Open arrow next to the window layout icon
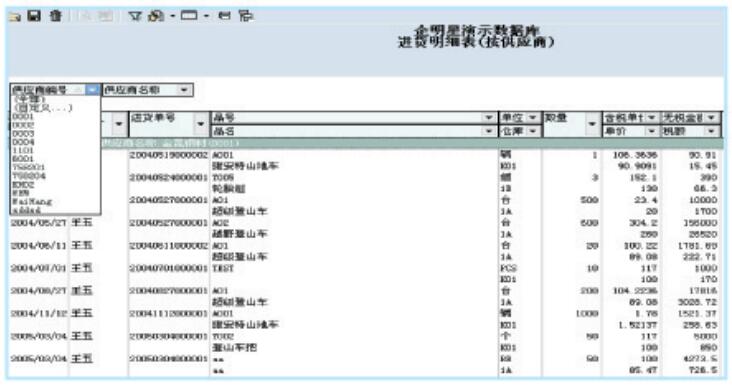The width and height of the screenshot is (732, 385). click(206, 16)
